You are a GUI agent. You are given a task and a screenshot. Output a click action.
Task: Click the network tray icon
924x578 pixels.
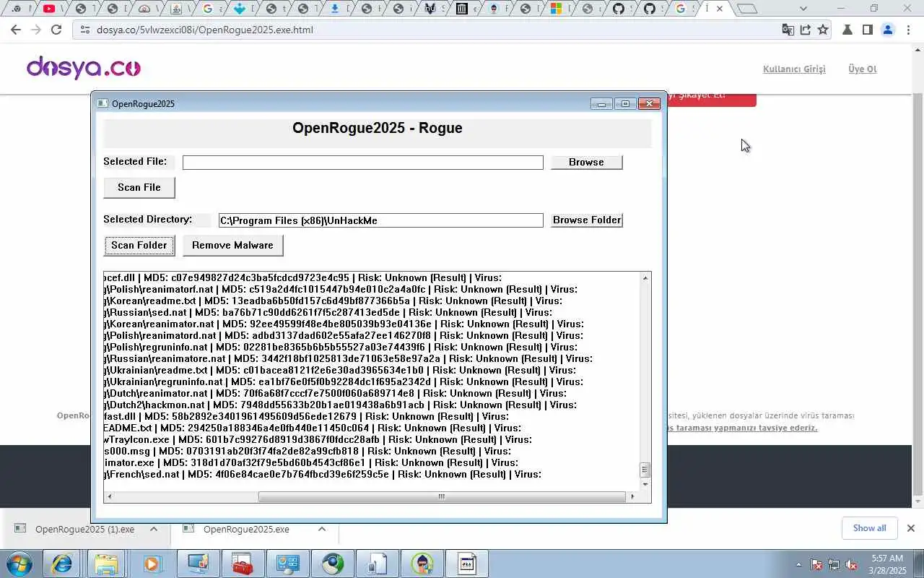[834, 564]
